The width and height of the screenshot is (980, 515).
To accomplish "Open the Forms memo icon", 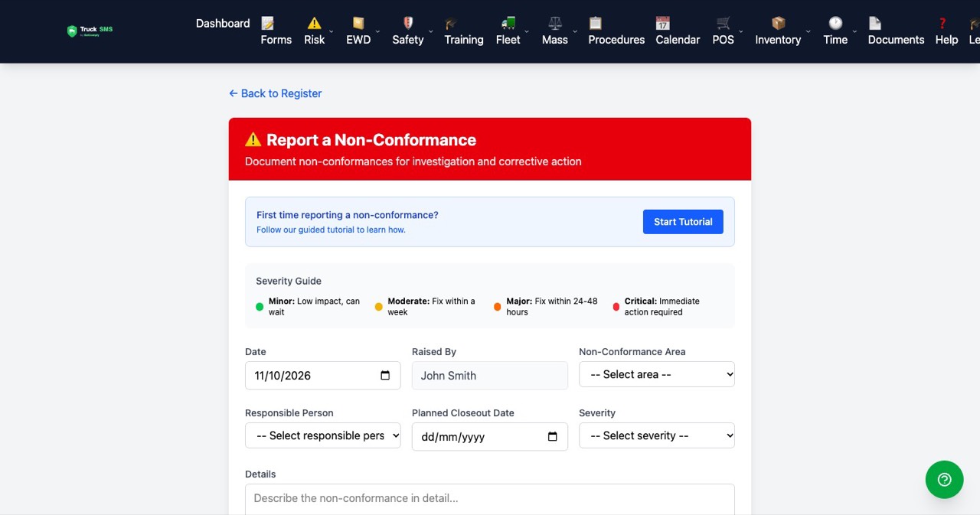I will (x=267, y=24).
